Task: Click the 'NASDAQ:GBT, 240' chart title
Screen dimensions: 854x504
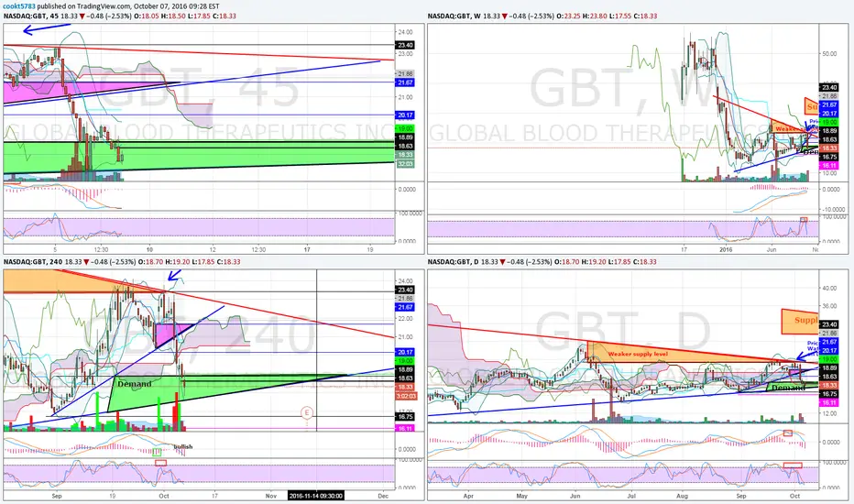Action: click(x=33, y=261)
